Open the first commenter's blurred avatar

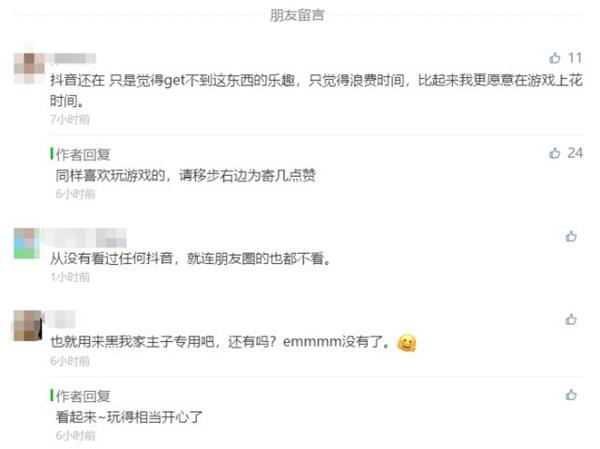(x=29, y=68)
